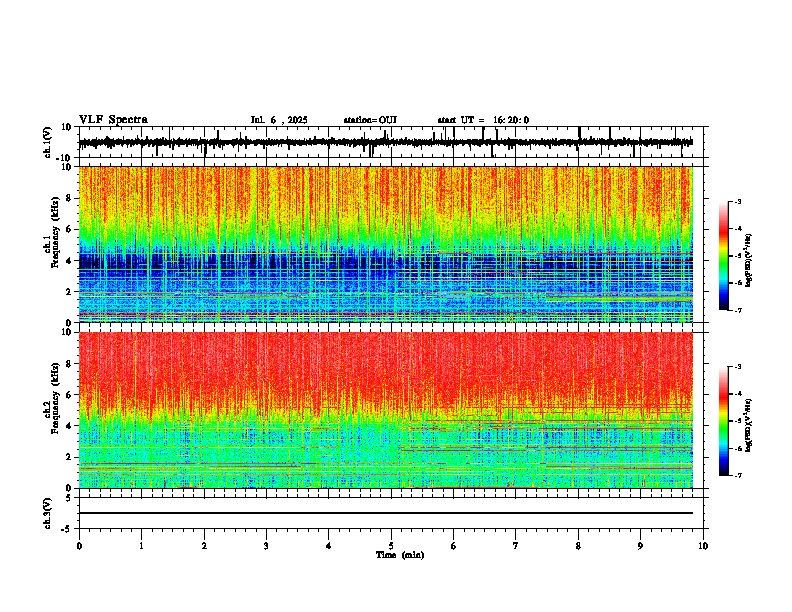Image resolution: width=792 pixels, height=612 pixels.
Task: Click the "2" kHz tick on ch.1 frequency axis
Action: (70, 291)
